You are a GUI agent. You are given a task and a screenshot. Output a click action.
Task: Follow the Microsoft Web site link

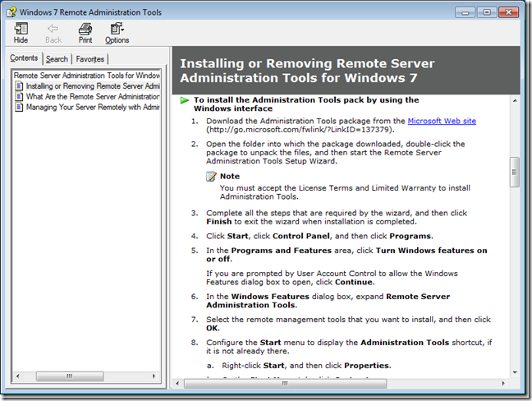(x=442, y=121)
